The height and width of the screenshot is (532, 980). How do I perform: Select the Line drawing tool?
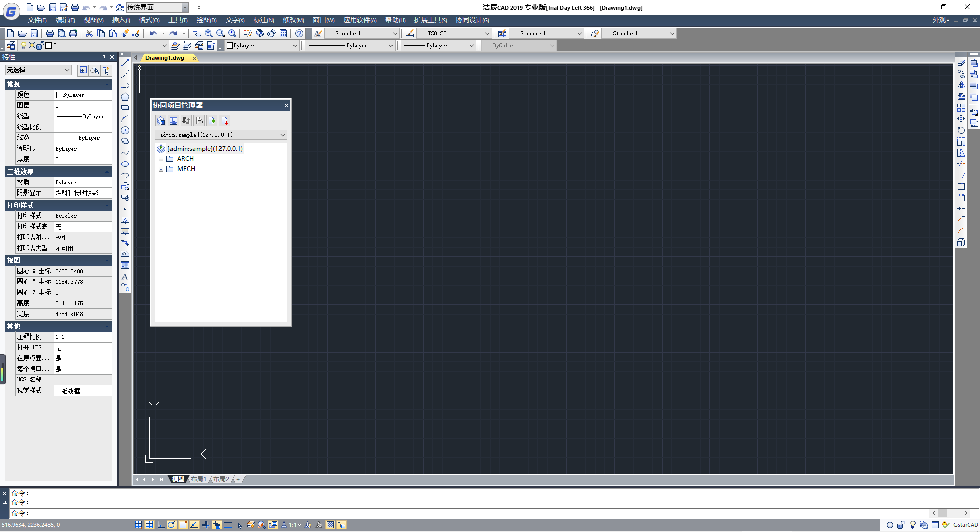pos(125,63)
